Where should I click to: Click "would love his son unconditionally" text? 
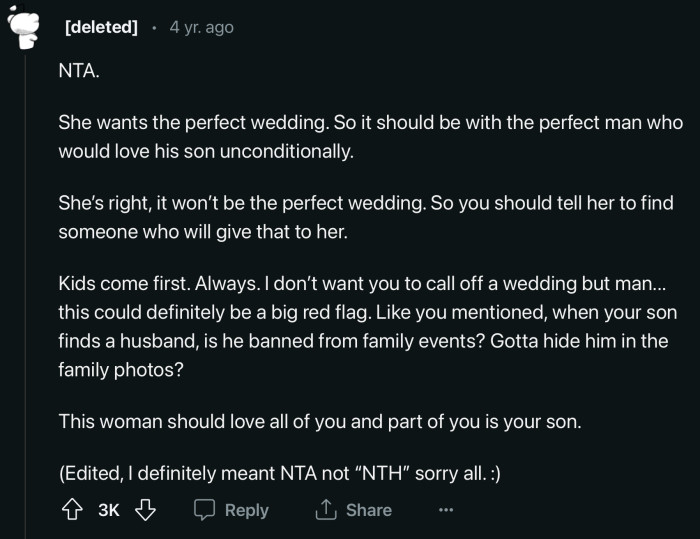pos(205,153)
